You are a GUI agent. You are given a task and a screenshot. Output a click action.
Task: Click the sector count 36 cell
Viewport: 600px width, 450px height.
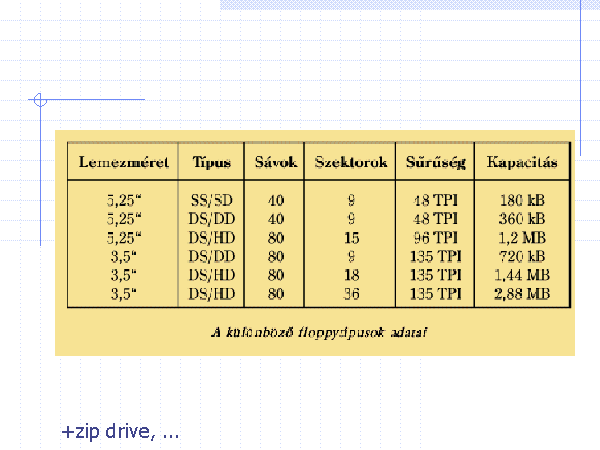350,293
